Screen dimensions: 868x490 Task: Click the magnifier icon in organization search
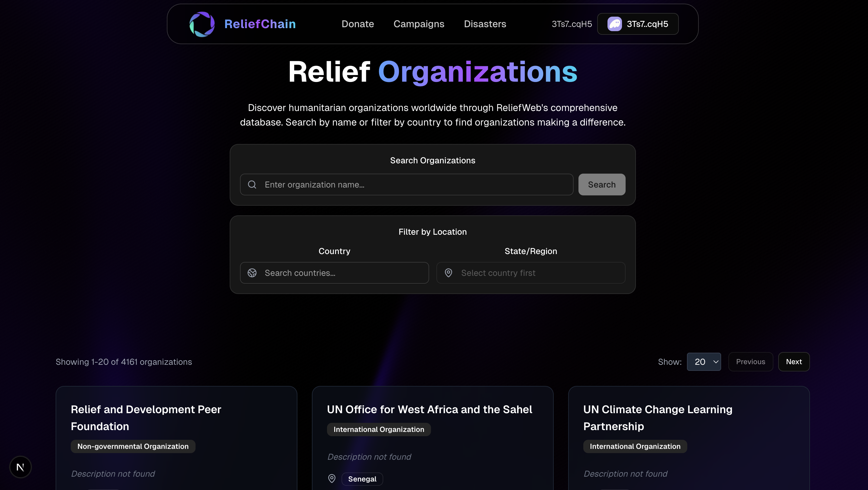(x=252, y=185)
